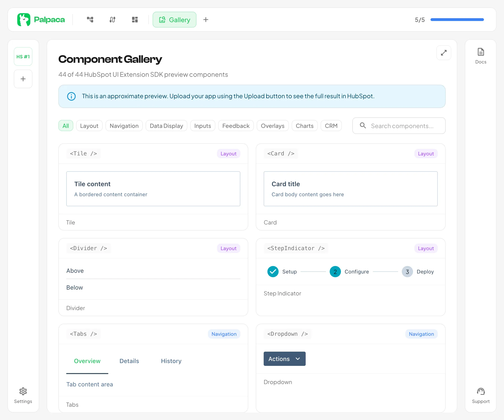This screenshot has width=504, height=420.
Task: Create a new view with the plus icon beside Gallery
Action: pyautogui.click(x=206, y=20)
